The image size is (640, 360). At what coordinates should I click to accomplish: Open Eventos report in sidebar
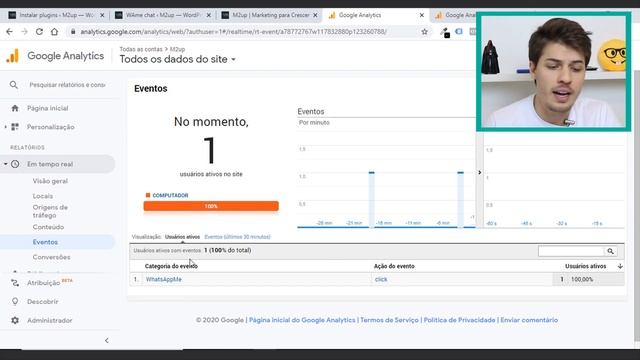click(x=45, y=242)
